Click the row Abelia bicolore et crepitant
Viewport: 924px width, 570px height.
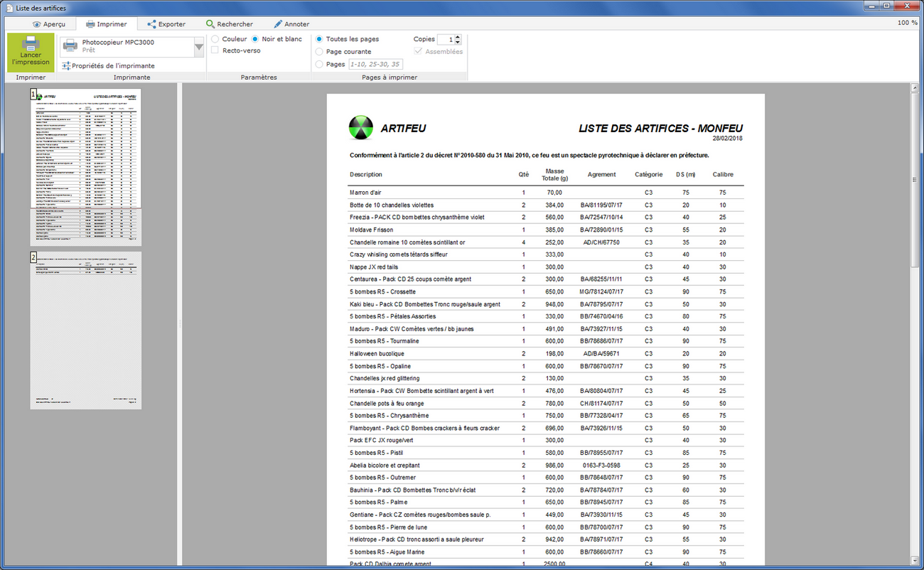(546, 465)
